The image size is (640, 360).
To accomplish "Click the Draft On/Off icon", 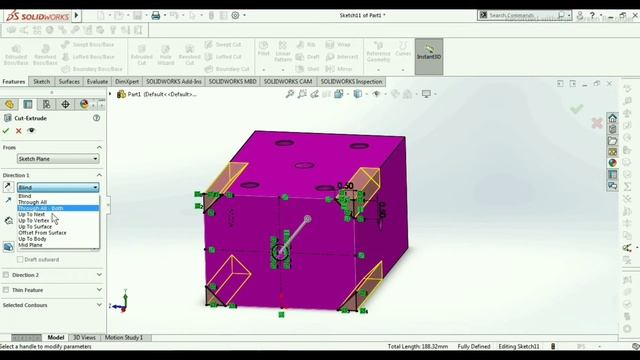I will (8, 247).
